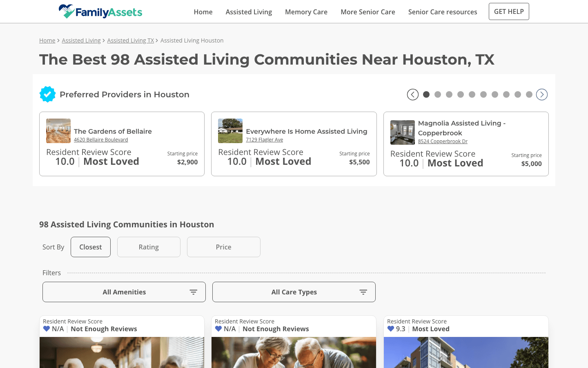Image resolution: width=588 pixels, height=368 pixels.
Task: Click The Gardens of Bellaire thumbnail
Action: [x=58, y=131]
